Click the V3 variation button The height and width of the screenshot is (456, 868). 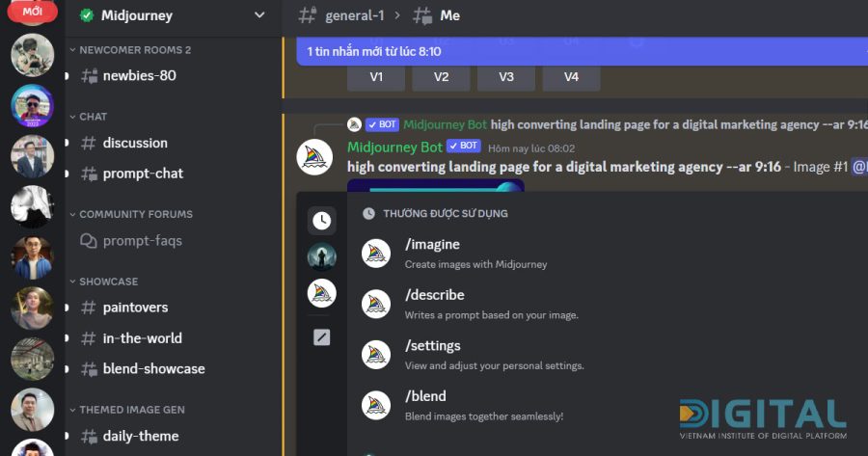506,77
